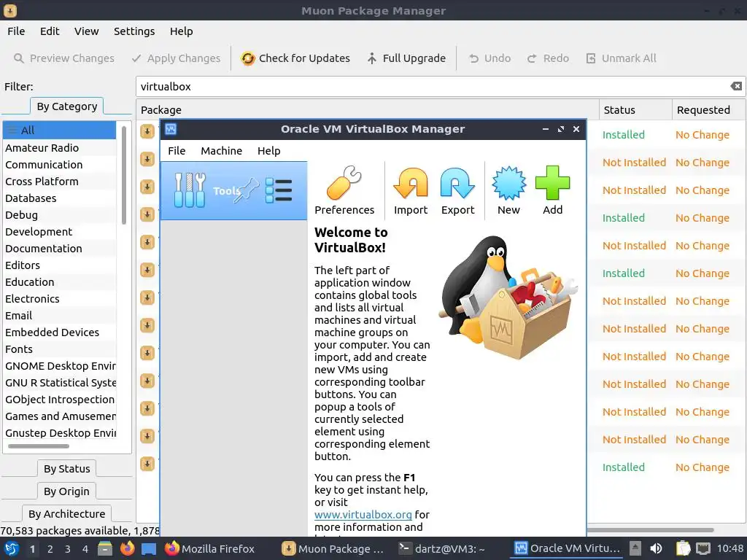747x560 pixels.
Task: Sort by the Requested column header
Action: [x=708, y=110]
